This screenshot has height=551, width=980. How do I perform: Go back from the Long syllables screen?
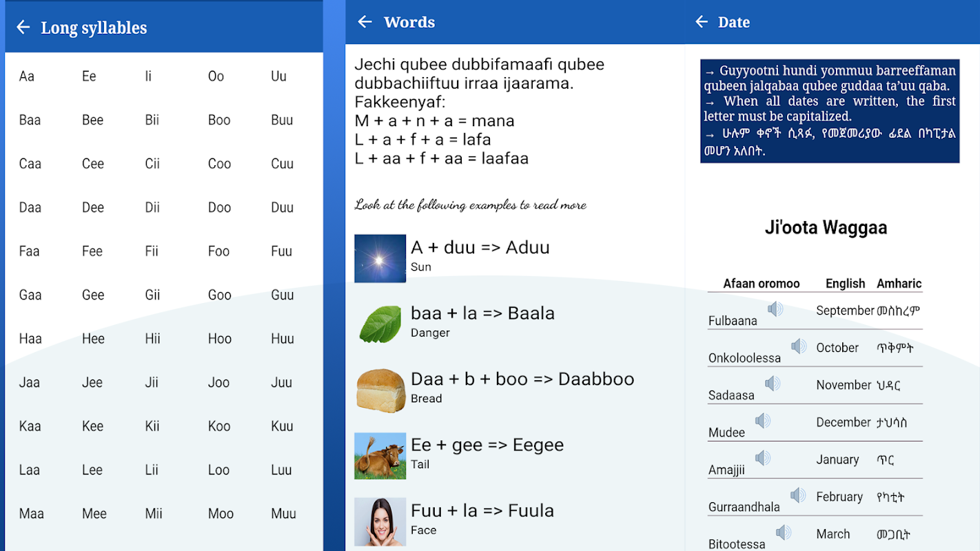tap(23, 28)
